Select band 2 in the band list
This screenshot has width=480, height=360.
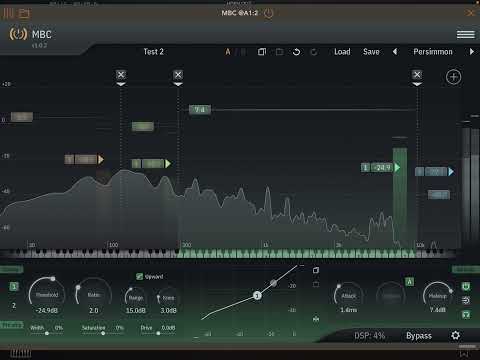(14, 305)
